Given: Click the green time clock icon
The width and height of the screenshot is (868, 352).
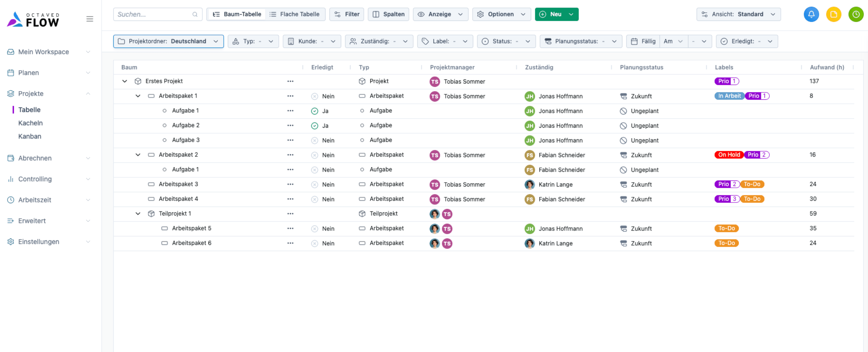Looking at the screenshot, I should 855,14.
